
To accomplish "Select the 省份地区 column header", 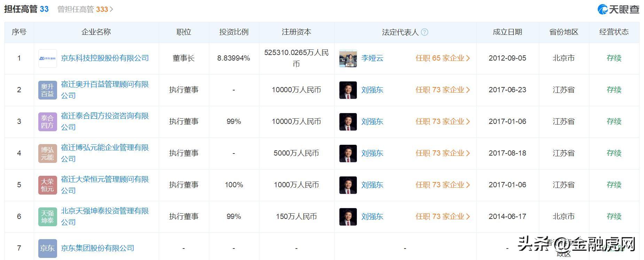I will point(564,32).
